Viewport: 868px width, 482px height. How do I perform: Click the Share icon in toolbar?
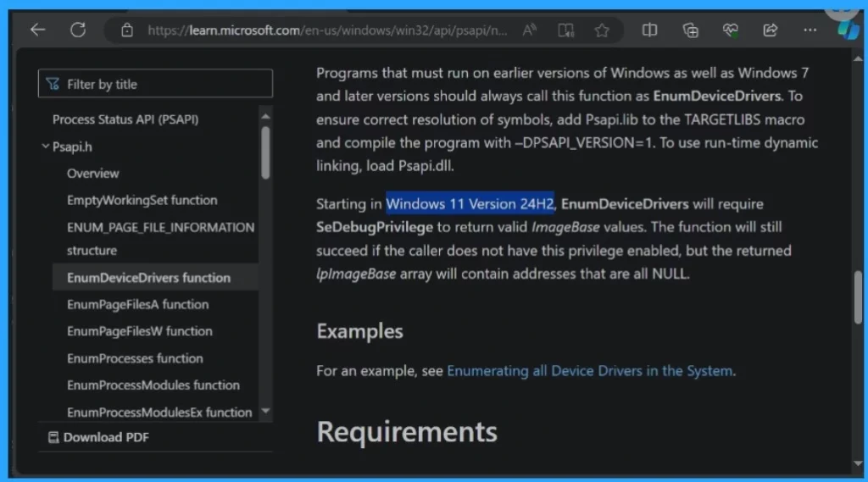click(x=770, y=30)
